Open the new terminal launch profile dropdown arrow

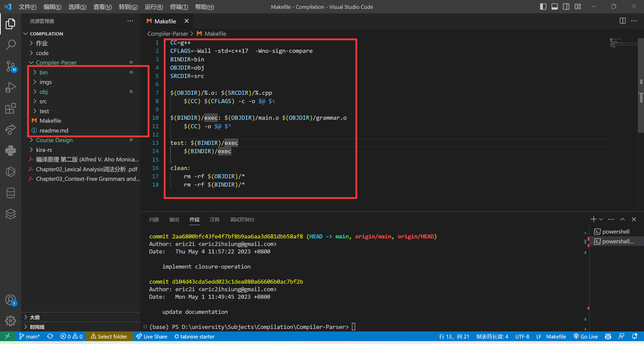601,219
